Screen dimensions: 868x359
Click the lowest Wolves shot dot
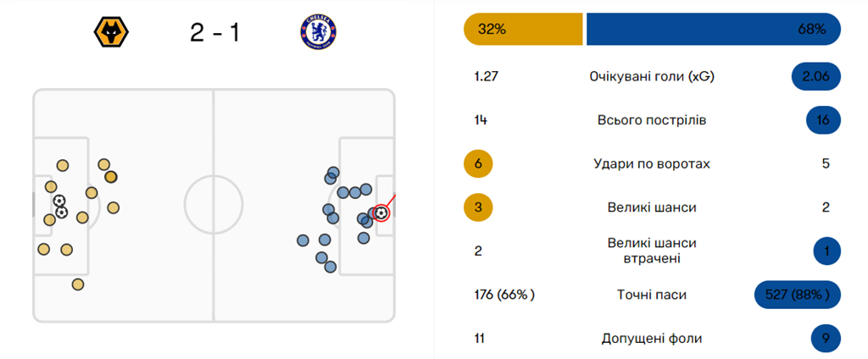[78, 284]
